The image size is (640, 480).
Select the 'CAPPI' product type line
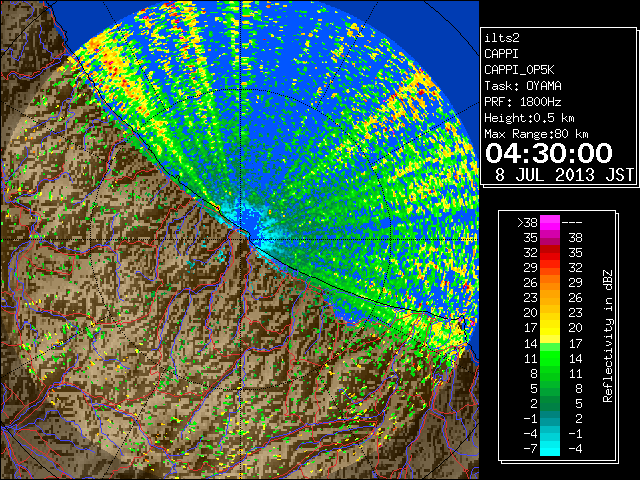click(501, 54)
